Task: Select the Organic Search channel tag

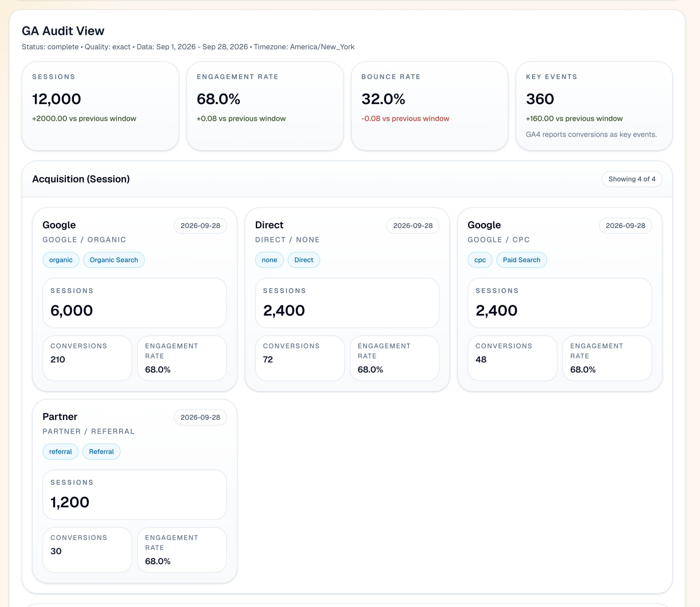Action: 114,260
